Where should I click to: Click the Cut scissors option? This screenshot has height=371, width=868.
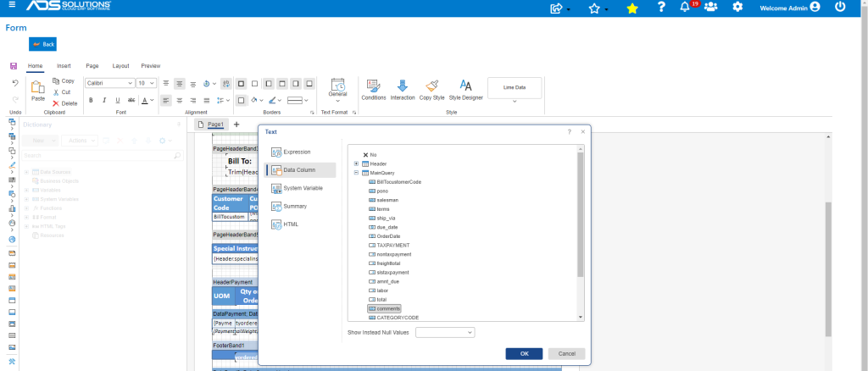point(61,91)
